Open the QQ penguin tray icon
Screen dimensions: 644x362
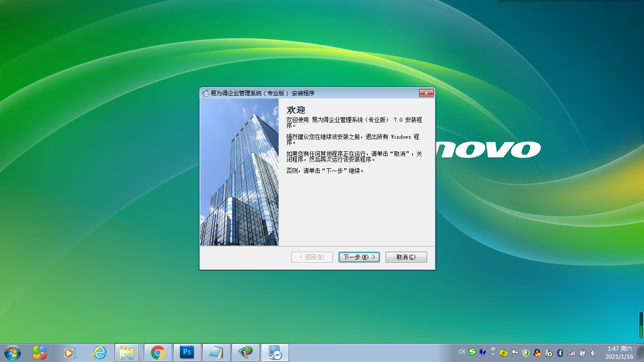click(x=537, y=353)
